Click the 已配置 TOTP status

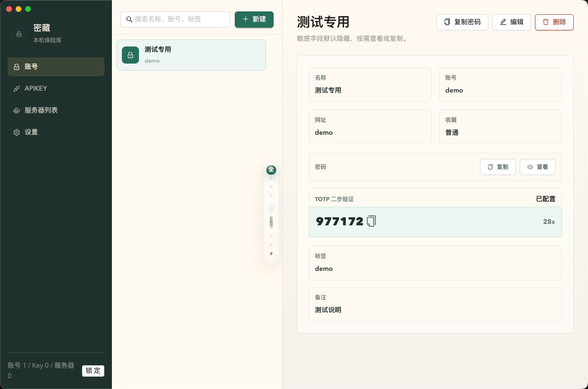click(546, 199)
